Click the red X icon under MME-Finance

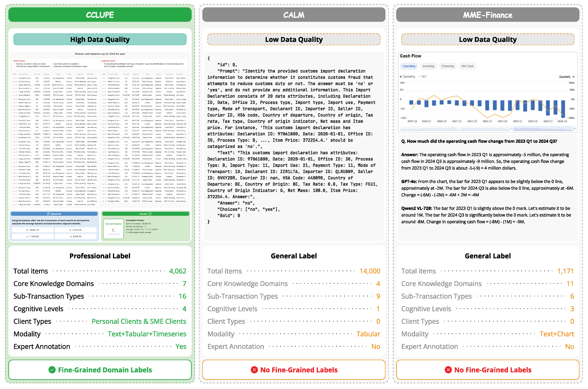coord(448,370)
